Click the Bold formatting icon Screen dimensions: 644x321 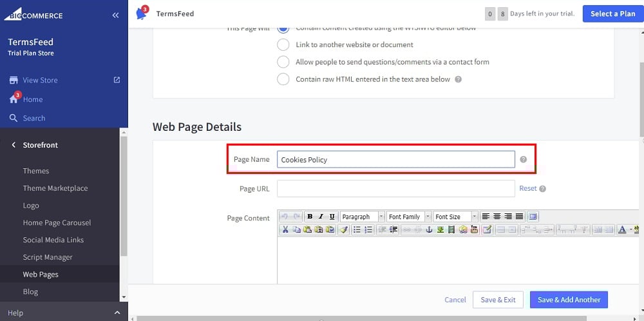coord(310,217)
